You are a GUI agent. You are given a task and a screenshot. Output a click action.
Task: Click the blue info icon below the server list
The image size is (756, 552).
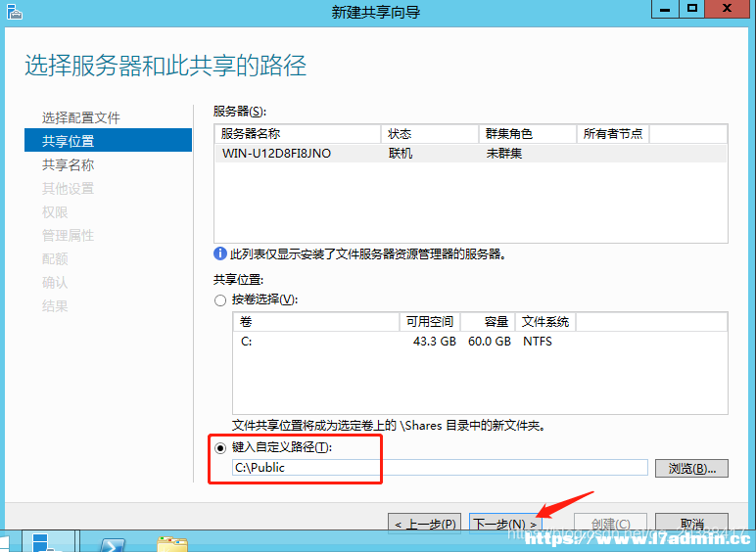coord(220,253)
